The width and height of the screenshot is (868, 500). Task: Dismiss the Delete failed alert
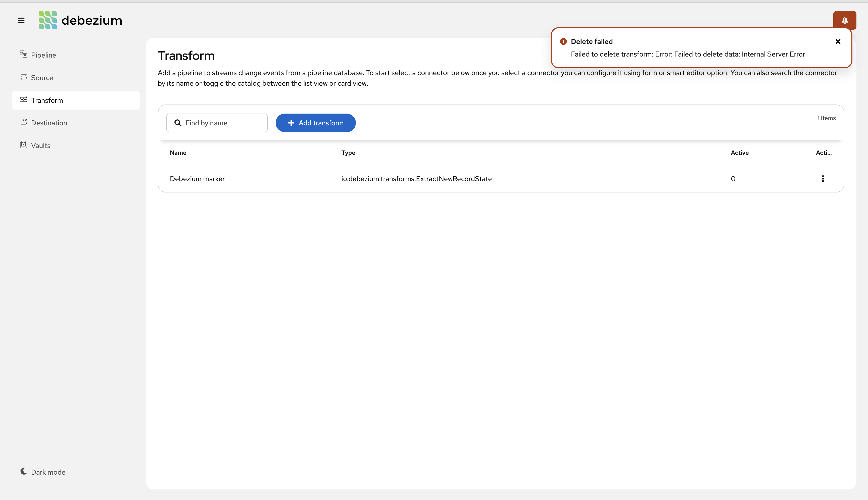[x=838, y=41]
